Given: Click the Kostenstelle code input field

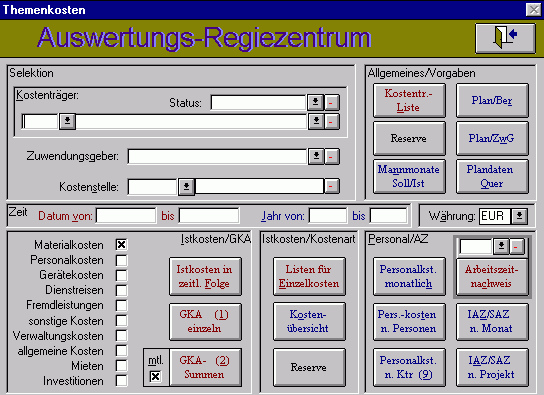Looking at the screenshot, I should pyautogui.click(x=152, y=187).
